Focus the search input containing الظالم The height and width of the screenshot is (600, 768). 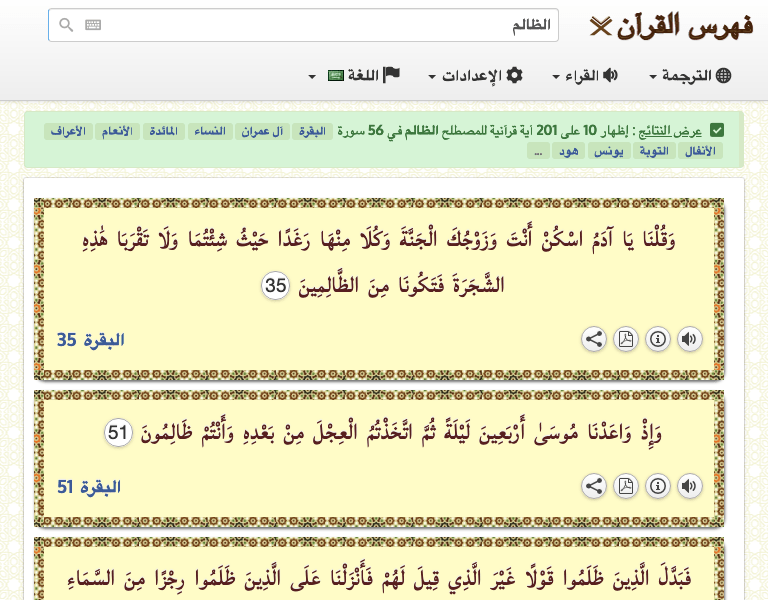[x=320, y=26]
